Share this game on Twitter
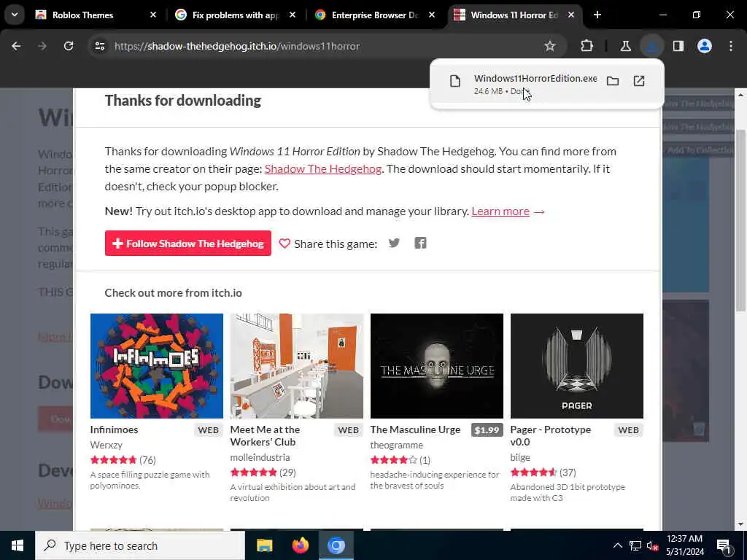The width and height of the screenshot is (747, 560). [x=394, y=244]
